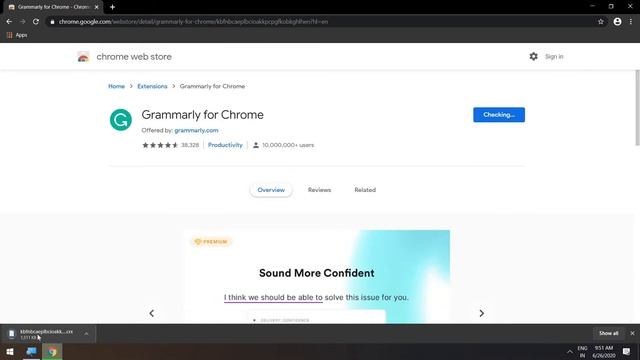Open the 38,328 ratings count

tap(190, 145)
